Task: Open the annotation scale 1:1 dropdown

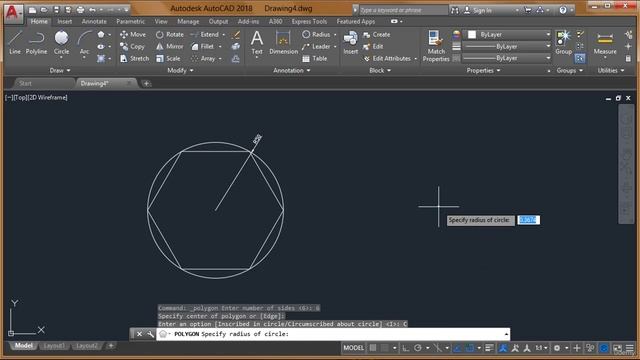Action: [x=541, y=348]
